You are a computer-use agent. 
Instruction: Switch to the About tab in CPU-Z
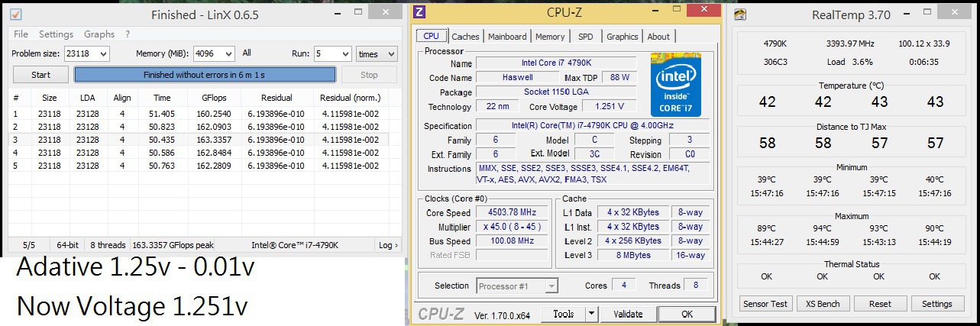click(x=658, y=37)
